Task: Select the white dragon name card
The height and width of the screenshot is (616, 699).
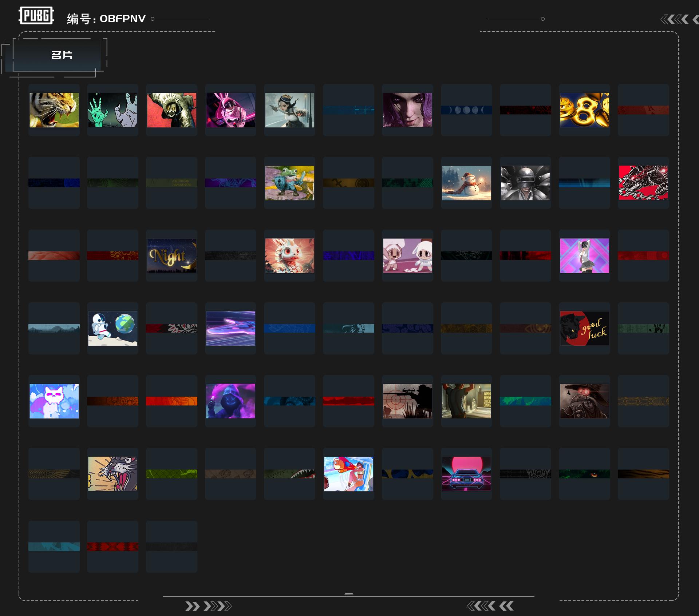Action: click(x=289, y=255)
